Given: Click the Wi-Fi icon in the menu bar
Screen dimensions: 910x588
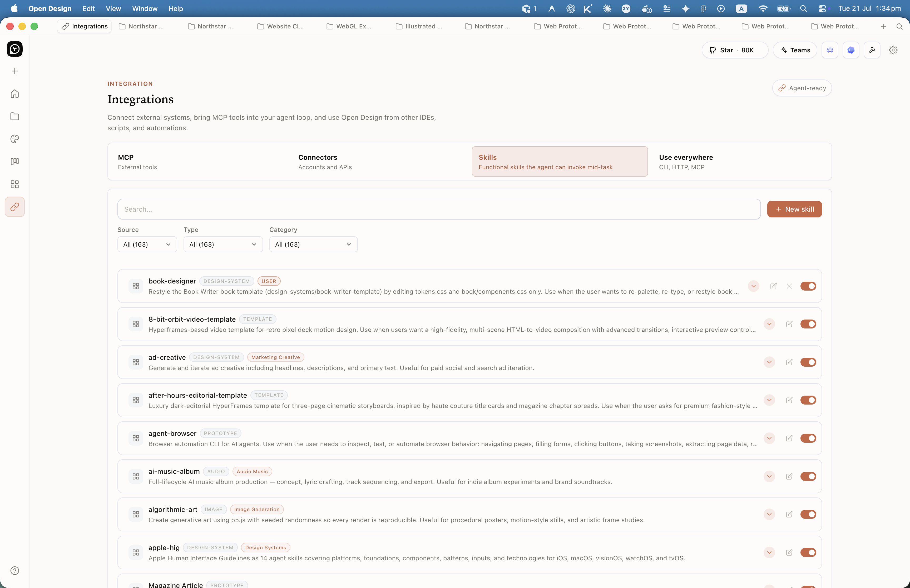Looking at the screenshot, I should coord(763,8).
